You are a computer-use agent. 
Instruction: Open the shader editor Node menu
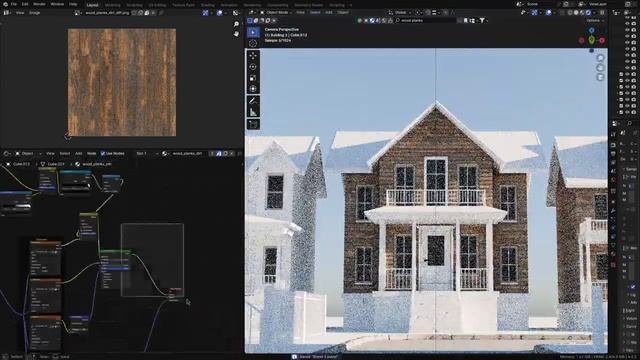tap(91, 153)
